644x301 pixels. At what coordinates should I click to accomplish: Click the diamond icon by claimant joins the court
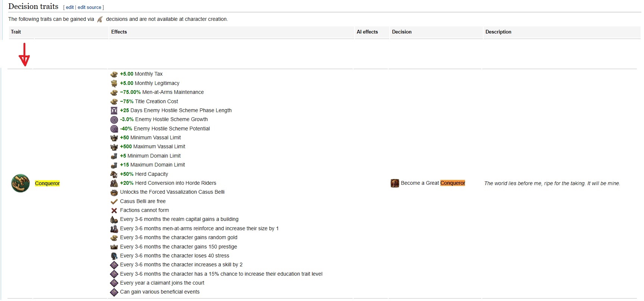coord(114,283)
